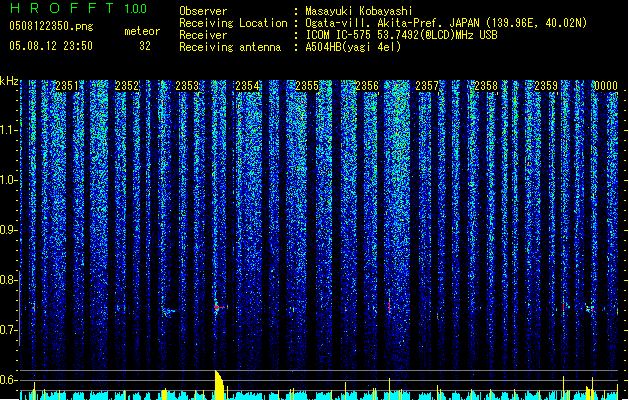Click the 2351 time marker
The width and height of the screenshot is (629, 400).
click(67, 86)
